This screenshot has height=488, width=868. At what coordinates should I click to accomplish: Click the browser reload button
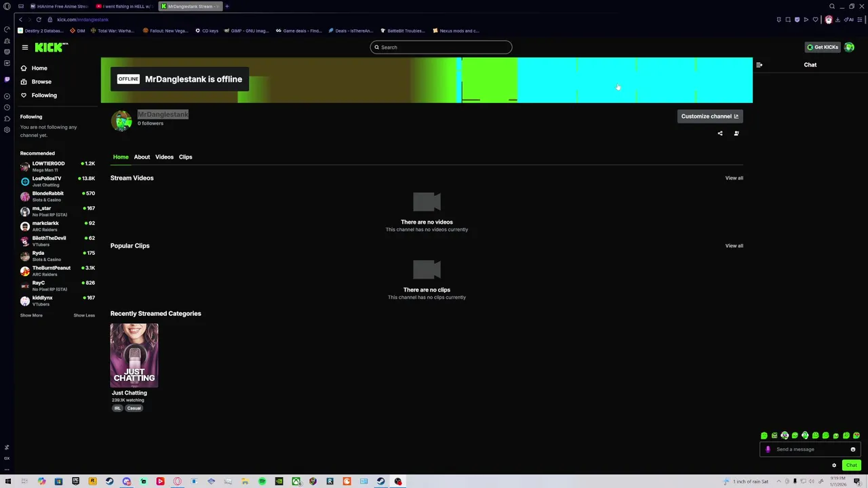tap(39, 20)
